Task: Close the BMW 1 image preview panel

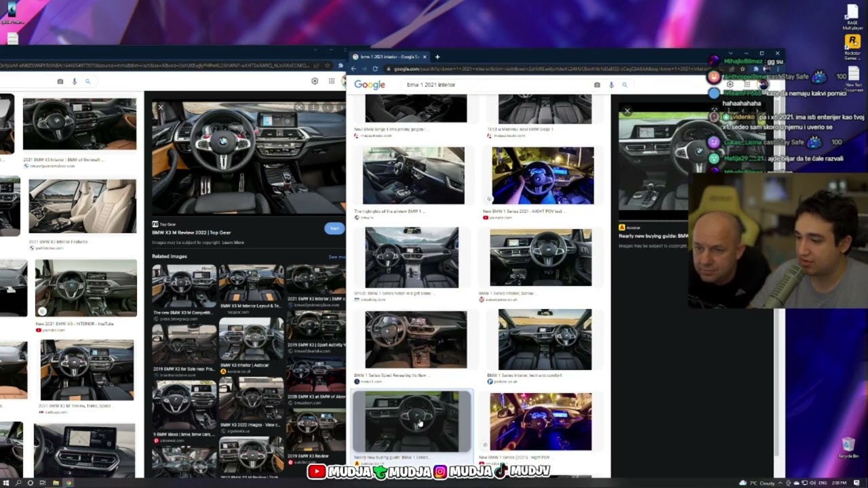Action: tap(627, 110)
